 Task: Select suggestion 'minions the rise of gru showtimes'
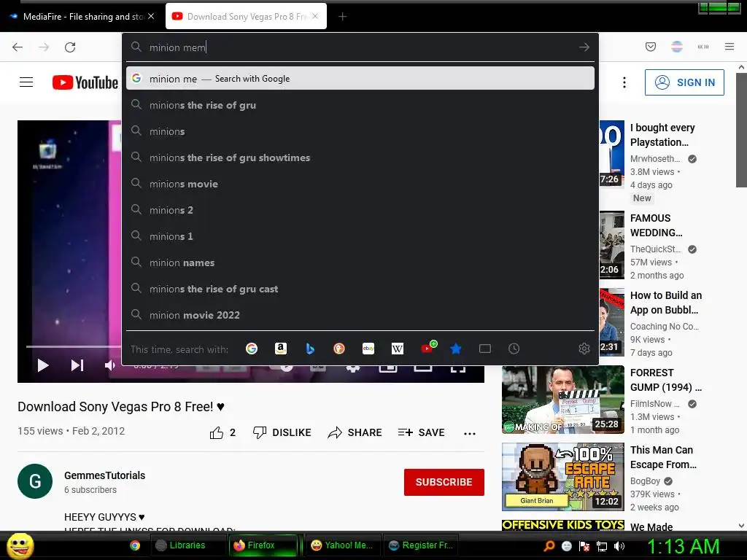360,157
